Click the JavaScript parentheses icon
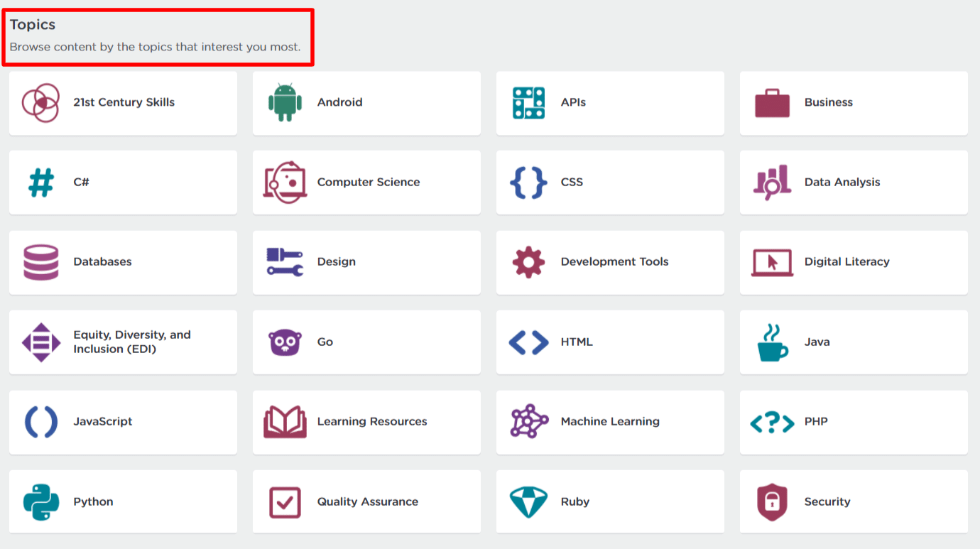 (x=41, y=422)
